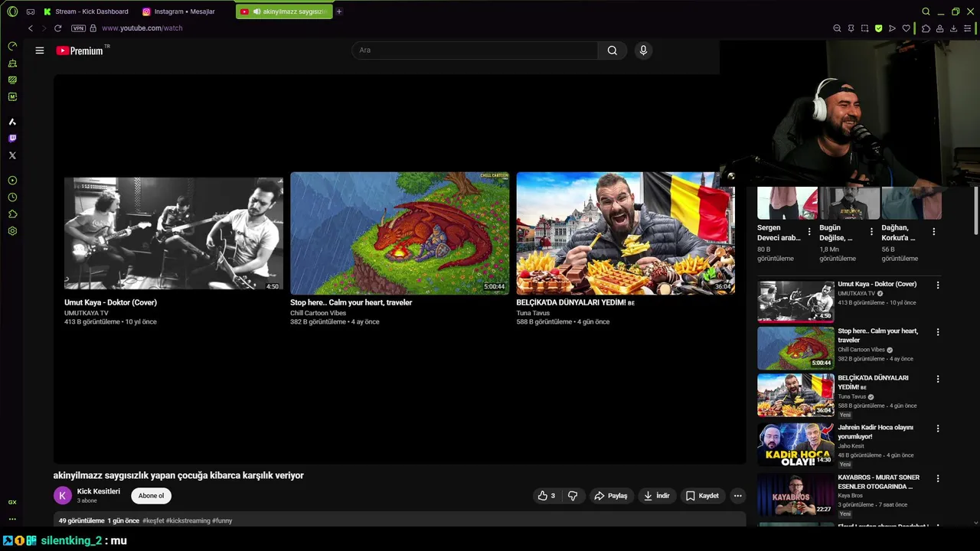Open a new tab with the plus button
980x551 pixels.
(339, 11)
